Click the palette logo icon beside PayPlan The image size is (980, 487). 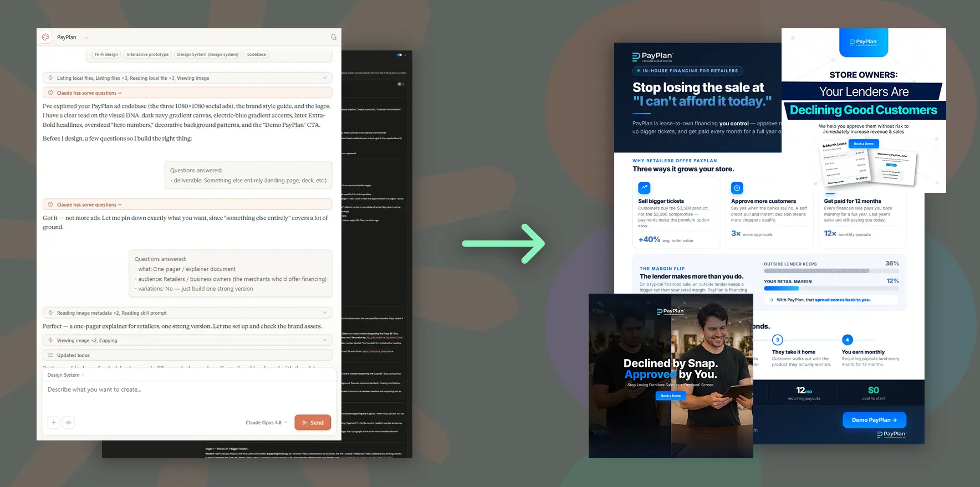coord(45,37)
